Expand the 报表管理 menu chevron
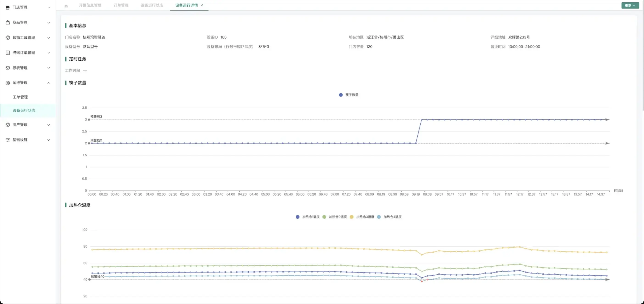Image resolution: width=644 pixels, height=304 pixels. (48, 68)
